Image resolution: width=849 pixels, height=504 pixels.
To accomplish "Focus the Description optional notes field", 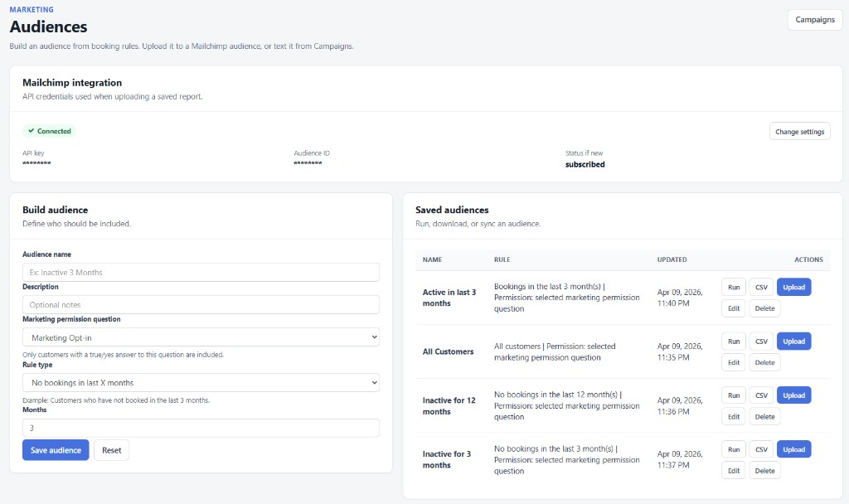I will (x=201, y=305).
